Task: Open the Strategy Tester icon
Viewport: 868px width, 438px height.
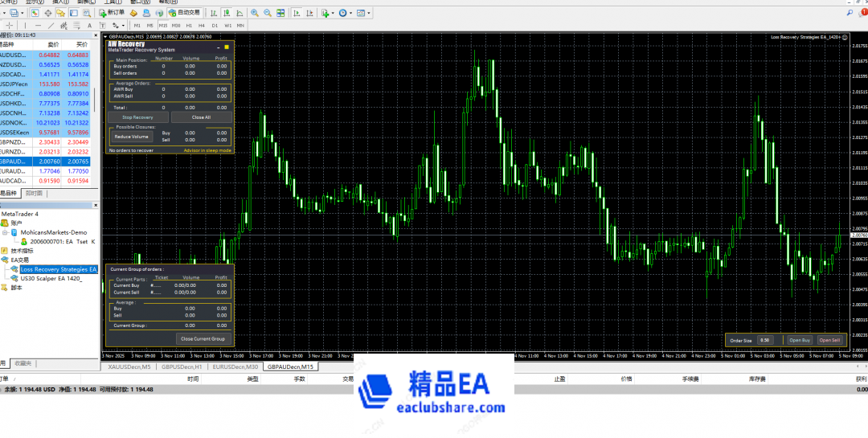Action: [x=87, y=13]
